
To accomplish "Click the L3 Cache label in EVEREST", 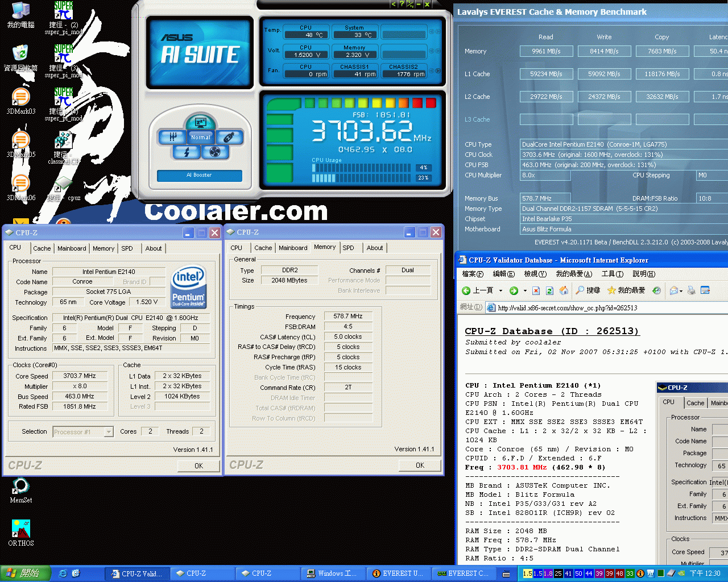I will pyautogui.click(x=477, y=119).
